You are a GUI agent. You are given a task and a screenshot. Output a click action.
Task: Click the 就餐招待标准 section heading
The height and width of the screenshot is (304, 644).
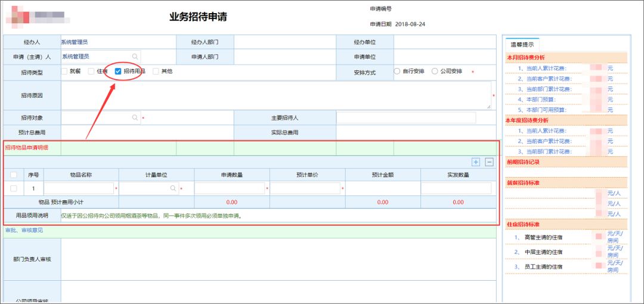click(x=522, y=183)
